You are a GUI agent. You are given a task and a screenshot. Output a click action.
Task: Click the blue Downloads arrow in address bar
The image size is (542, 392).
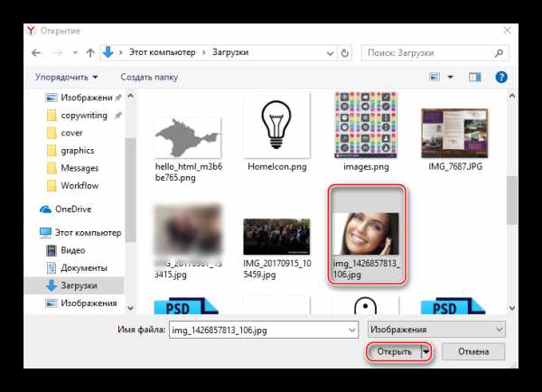[x=108, y=52]
